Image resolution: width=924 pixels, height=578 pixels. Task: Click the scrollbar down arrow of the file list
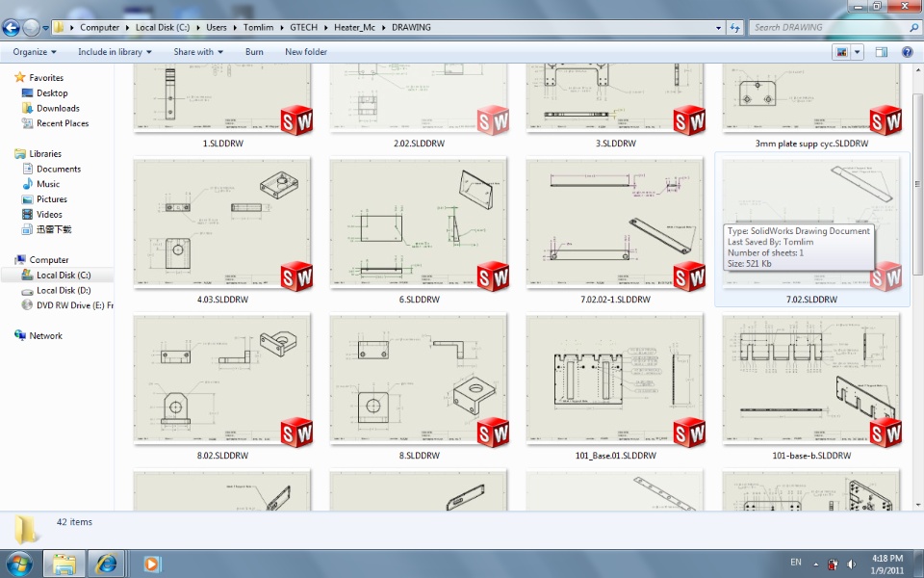(918, 505)
